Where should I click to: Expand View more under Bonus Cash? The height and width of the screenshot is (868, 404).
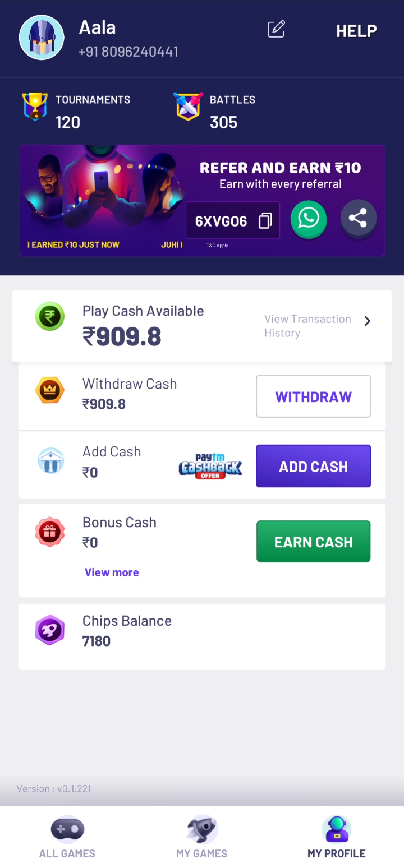click(112, 572)
